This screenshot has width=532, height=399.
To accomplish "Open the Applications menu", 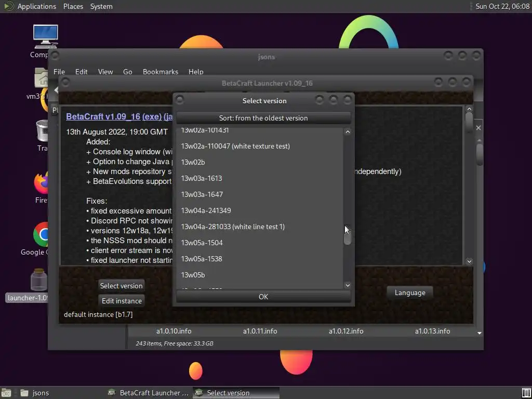I will point(37,6).
